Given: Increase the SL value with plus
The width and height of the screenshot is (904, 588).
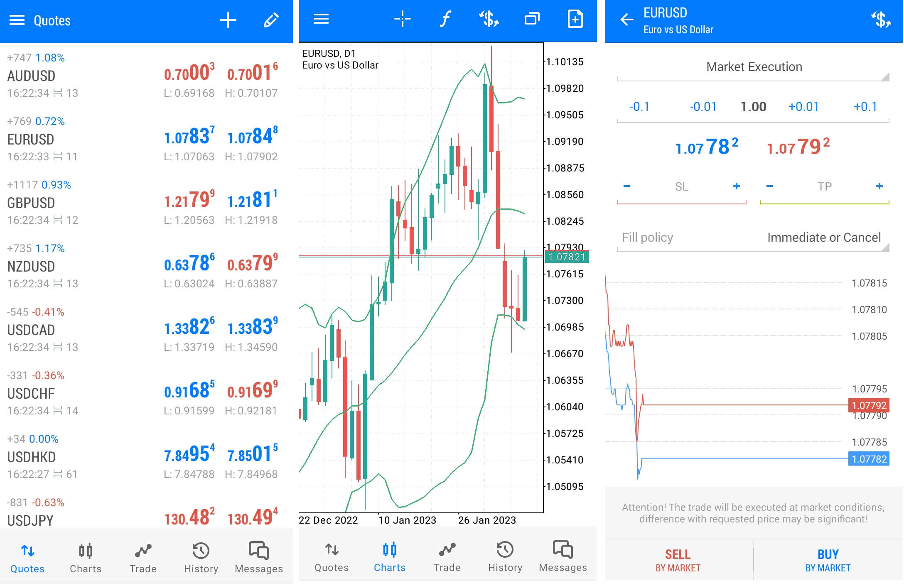Looking at the screenshot, I should tap(736, 186).
